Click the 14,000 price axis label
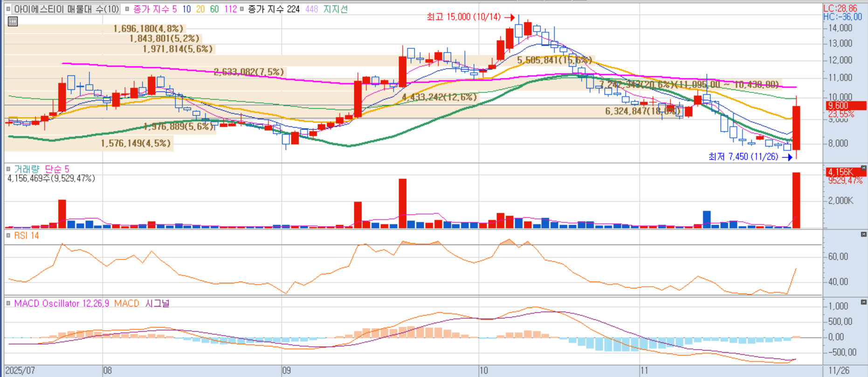Image resolution: width=868 pixels, height=377 pixels. click(x=840, y=28)
